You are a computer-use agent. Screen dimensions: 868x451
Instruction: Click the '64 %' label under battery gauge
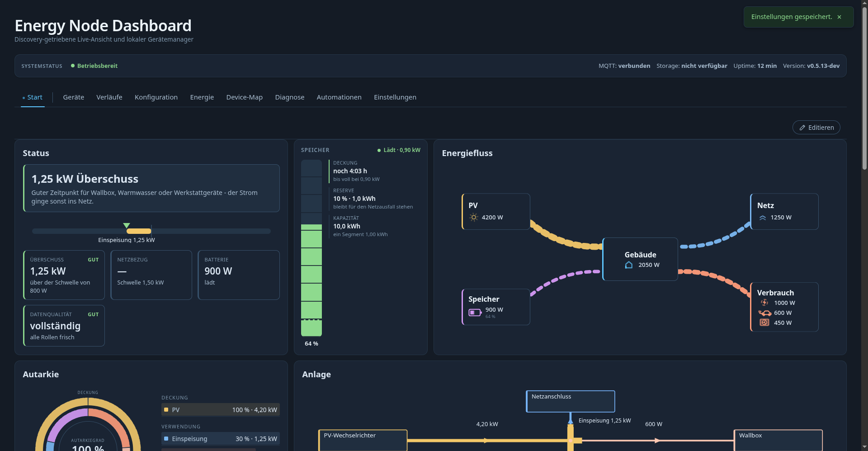(311, 344)
